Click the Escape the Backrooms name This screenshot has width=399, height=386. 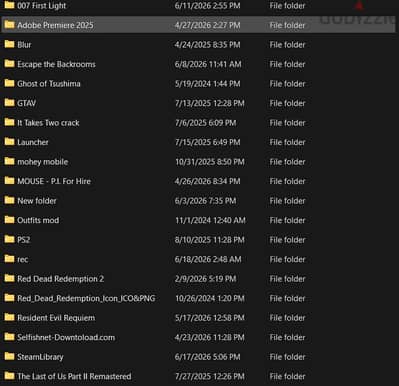pyautogui.click(x=56, y=64)
